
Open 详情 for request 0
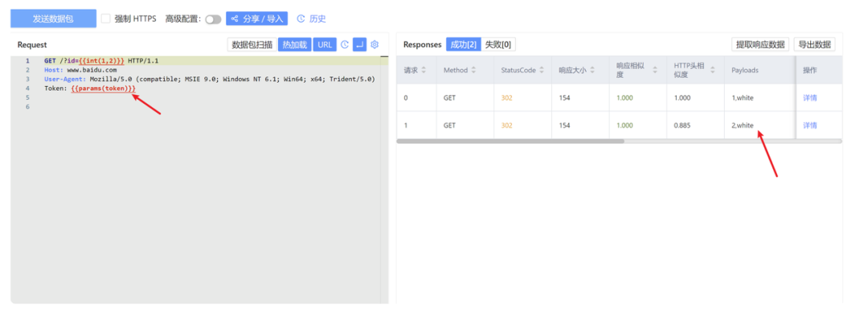(x=810, y=98)
